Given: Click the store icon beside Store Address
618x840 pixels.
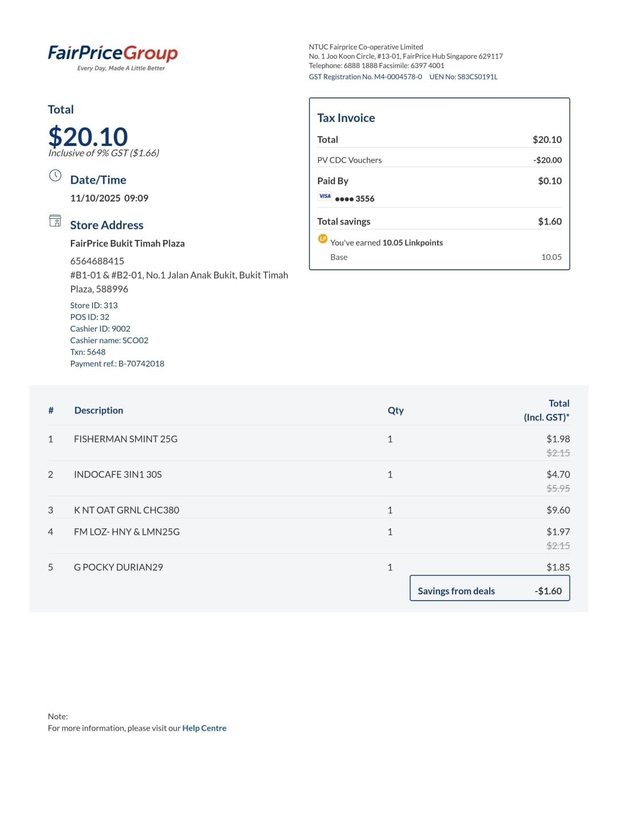Looking at the screenshot, I should coord(55,221).
